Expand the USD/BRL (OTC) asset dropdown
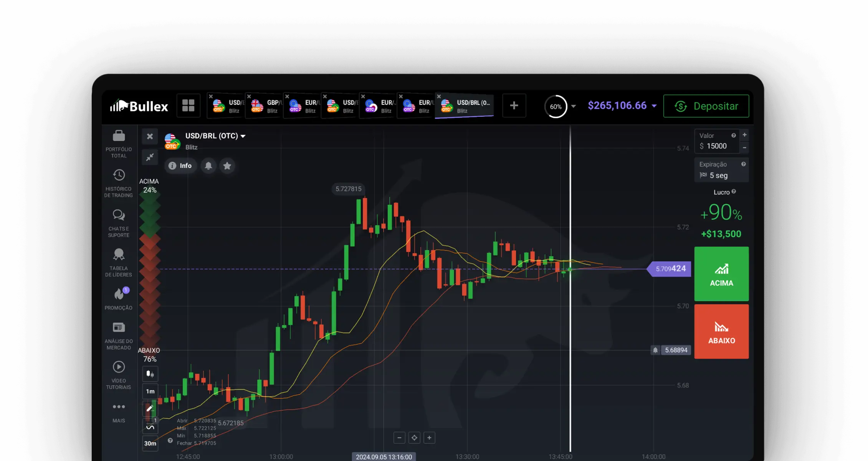 (x=243, y=136)
